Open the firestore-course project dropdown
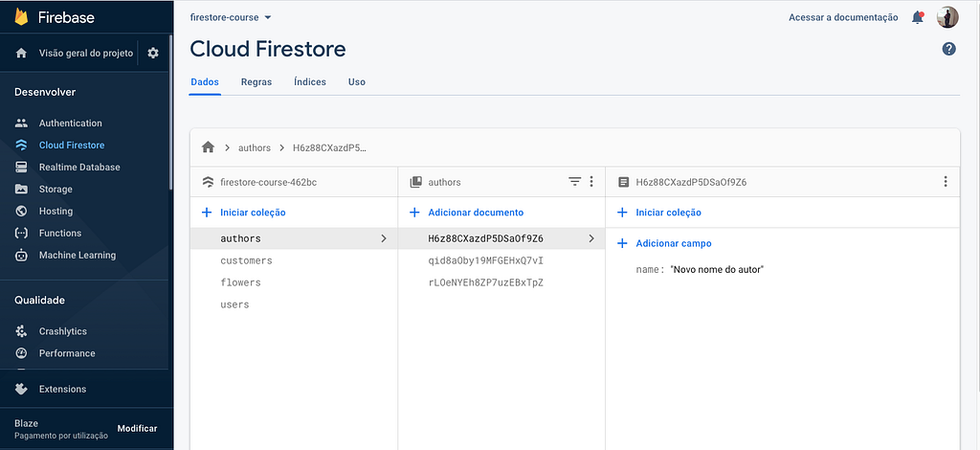The image size is (980, 450). coord(231,17)
